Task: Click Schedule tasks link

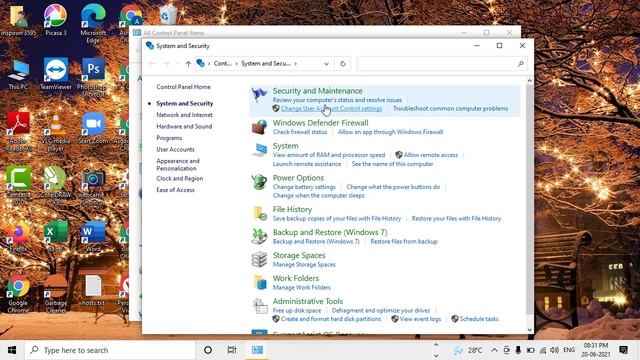Action: click(x=479, y=319)
